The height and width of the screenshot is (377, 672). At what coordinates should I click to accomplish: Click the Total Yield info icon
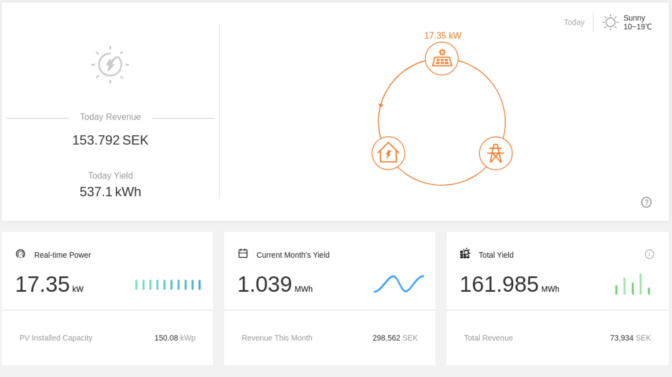649,254
